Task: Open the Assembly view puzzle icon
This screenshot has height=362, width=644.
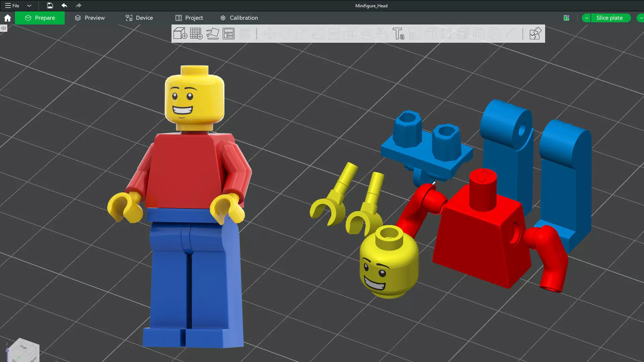Action: (x=535, y=34)
